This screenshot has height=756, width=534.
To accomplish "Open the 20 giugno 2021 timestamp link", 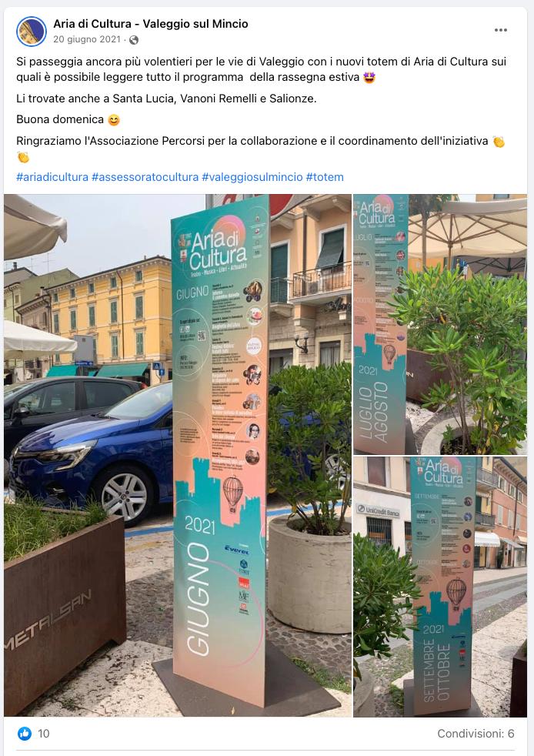I will point(87,39).
